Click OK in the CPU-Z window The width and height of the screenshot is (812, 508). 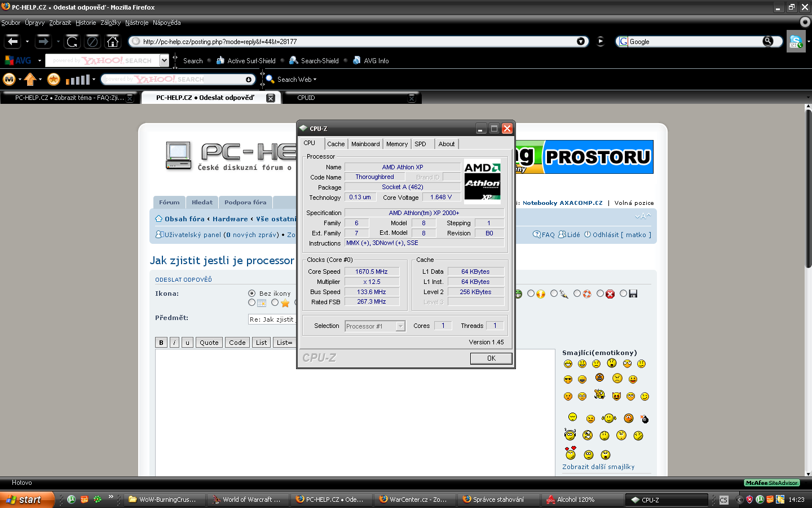(491, 358)
